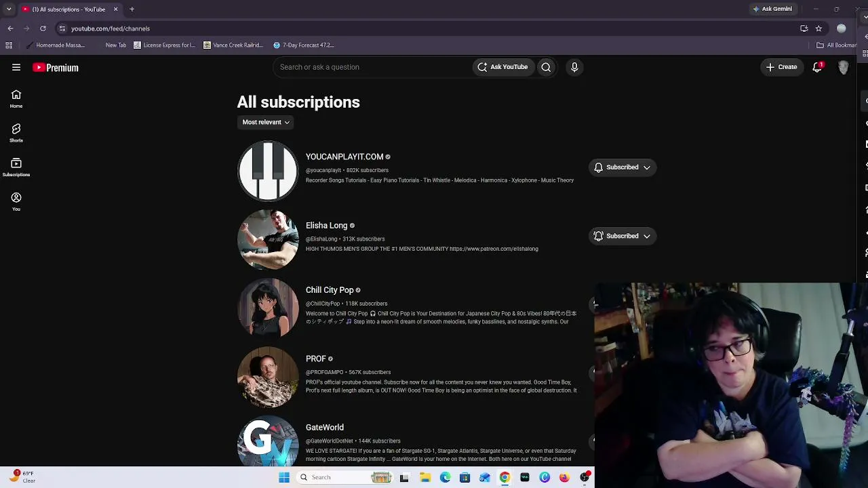Open the License Express bookmark

pyautogui.click(x=165, y=45)
